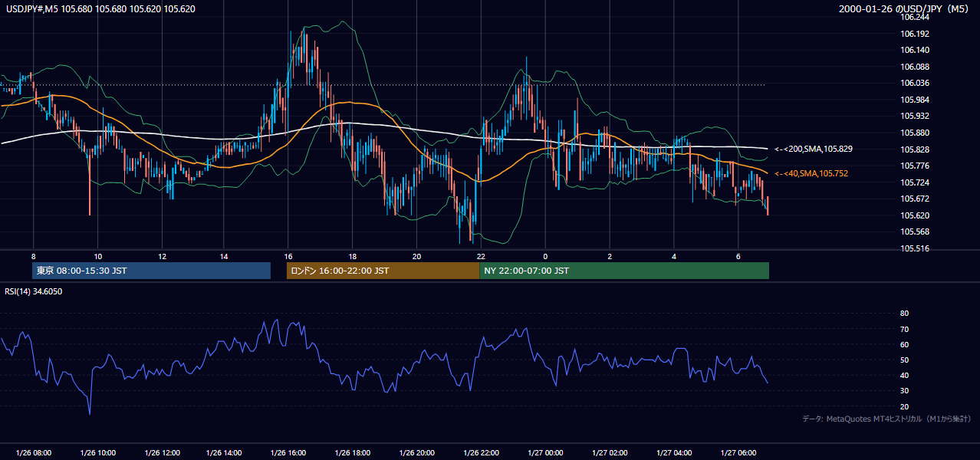Click the 1/26 16:00 date label

click(x=289, y=453)
